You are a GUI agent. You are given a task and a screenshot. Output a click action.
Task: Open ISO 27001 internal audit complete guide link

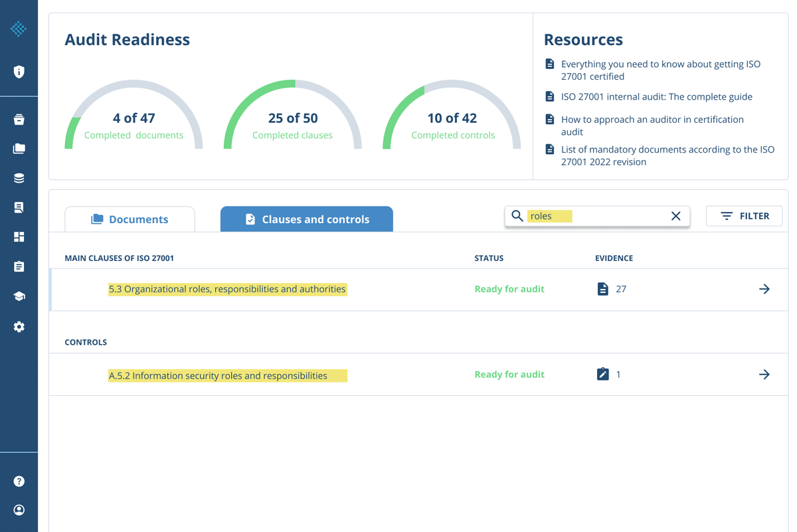pos(657,96)
